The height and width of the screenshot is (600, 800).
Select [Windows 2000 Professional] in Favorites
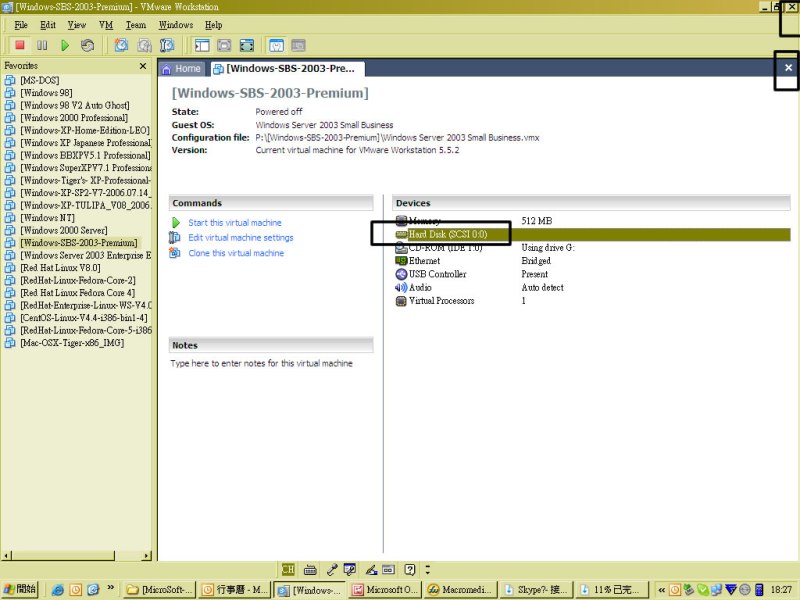(x=74, y=118)
